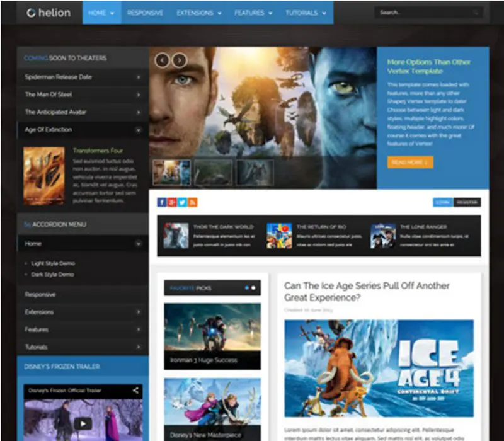The height and width of the screenshot is (441, 504).
Task: Open Light Style Demo link
Action: [x=53, y=263]
